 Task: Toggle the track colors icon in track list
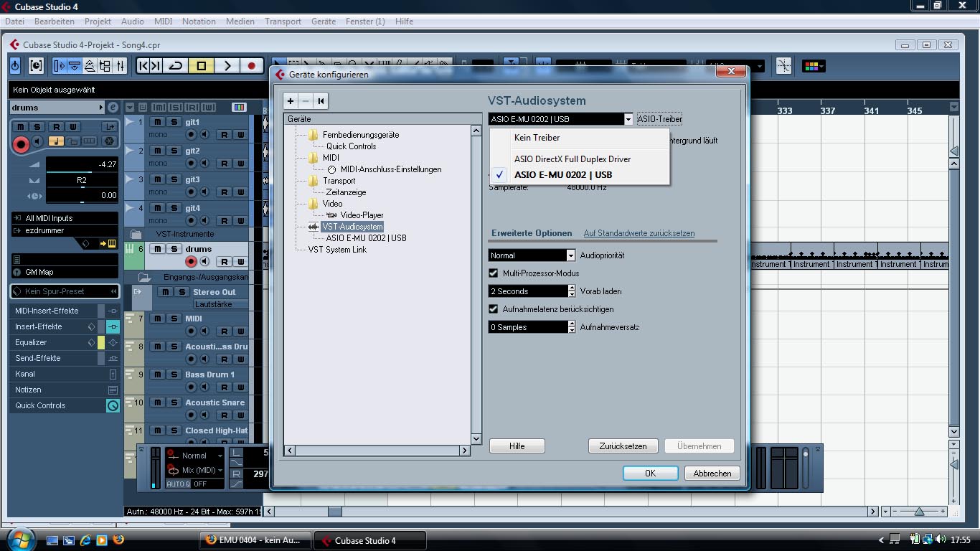[239, 107]
